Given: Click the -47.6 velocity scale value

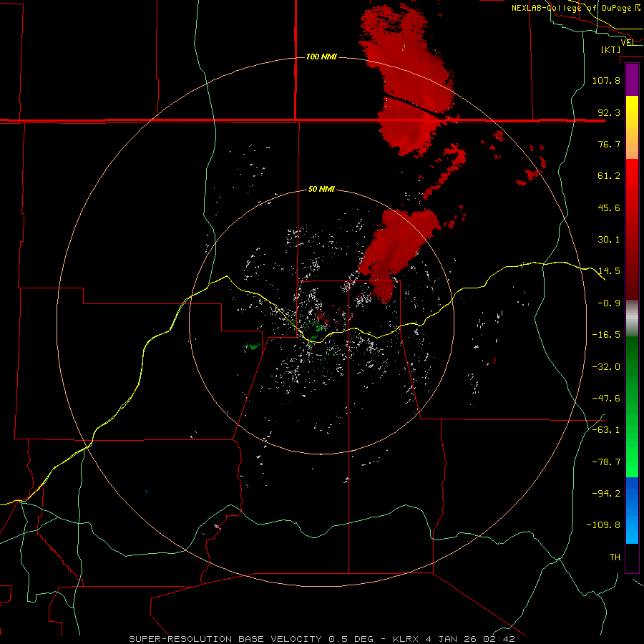Looking at the screenshot, I should (606, 399).
